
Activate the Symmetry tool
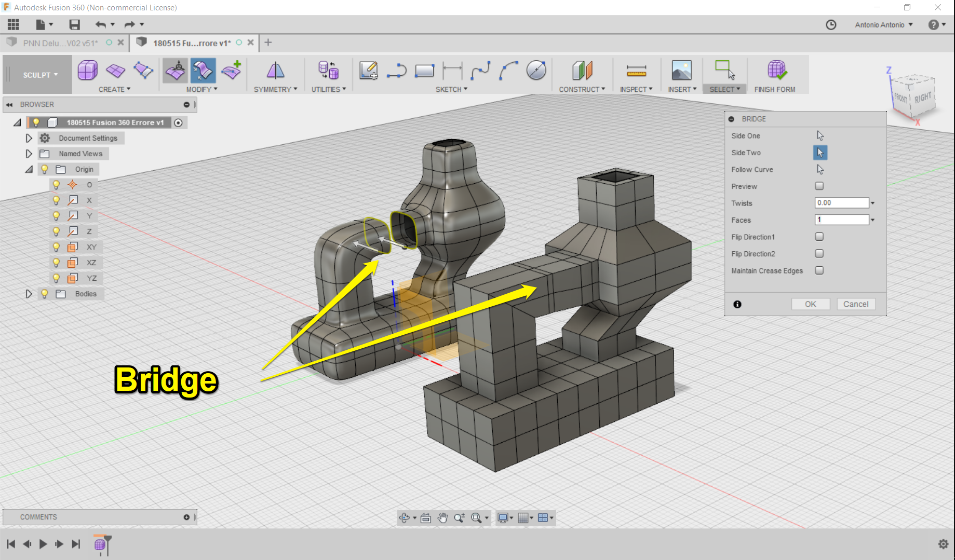click(275, 71)
